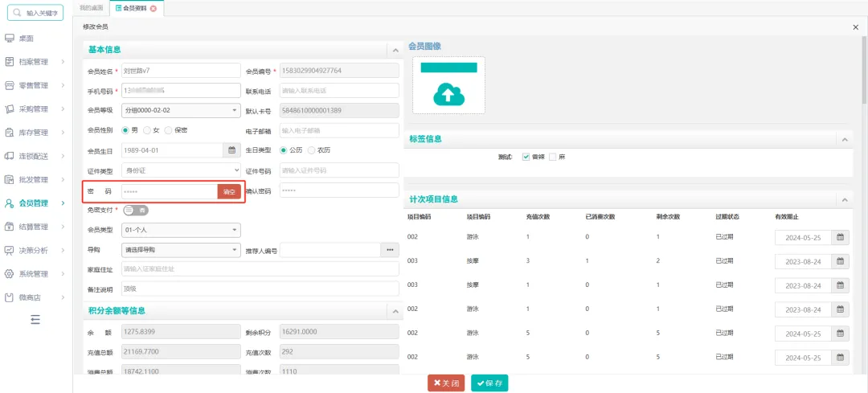Collapse the sidebar with menu-fold icon
The width and height of the screenshot is (868, 393).
(35, 319)
